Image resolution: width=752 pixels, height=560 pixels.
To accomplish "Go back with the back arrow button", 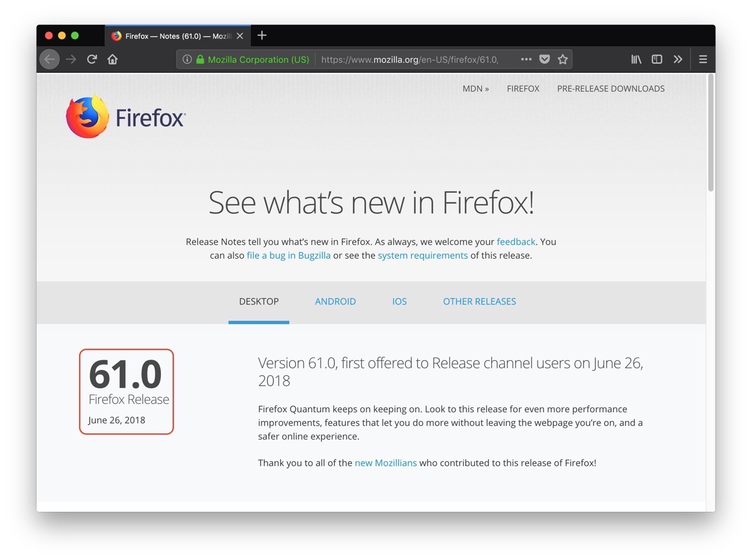I will [50, 60].
